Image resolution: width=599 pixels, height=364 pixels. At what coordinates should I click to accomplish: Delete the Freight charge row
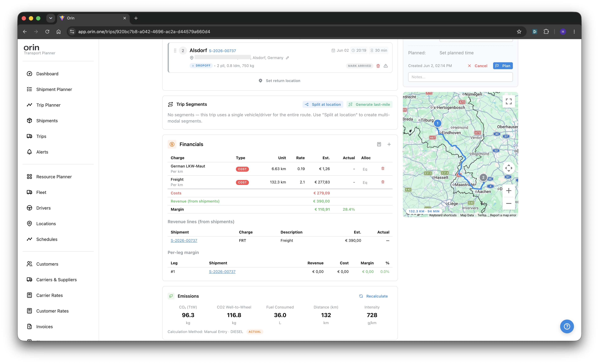(x=383, y=182)
